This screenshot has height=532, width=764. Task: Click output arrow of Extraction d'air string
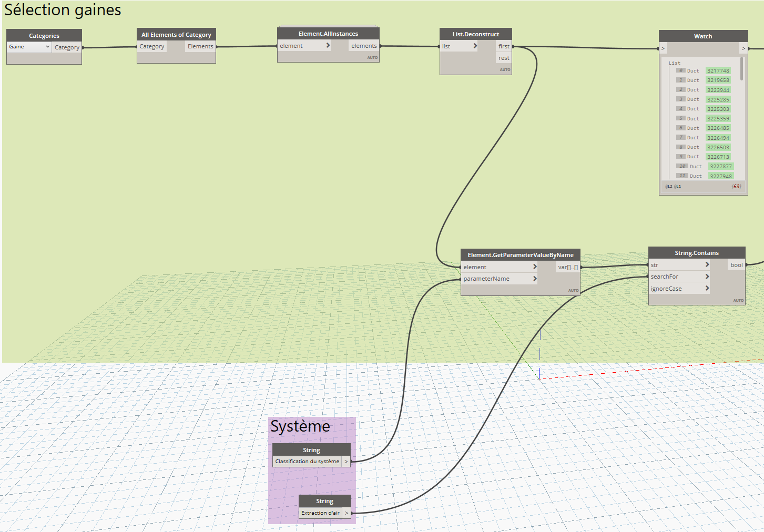pos(347,513)
